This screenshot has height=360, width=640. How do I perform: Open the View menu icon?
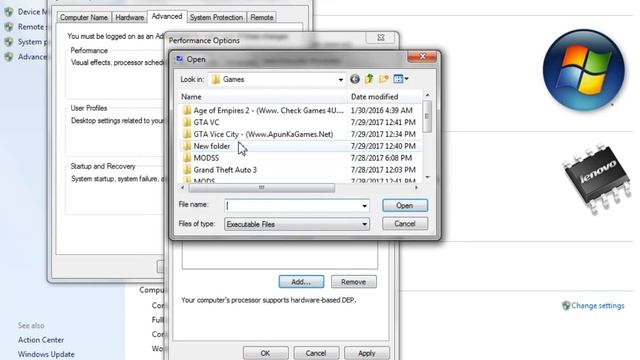tap(398, 79)
